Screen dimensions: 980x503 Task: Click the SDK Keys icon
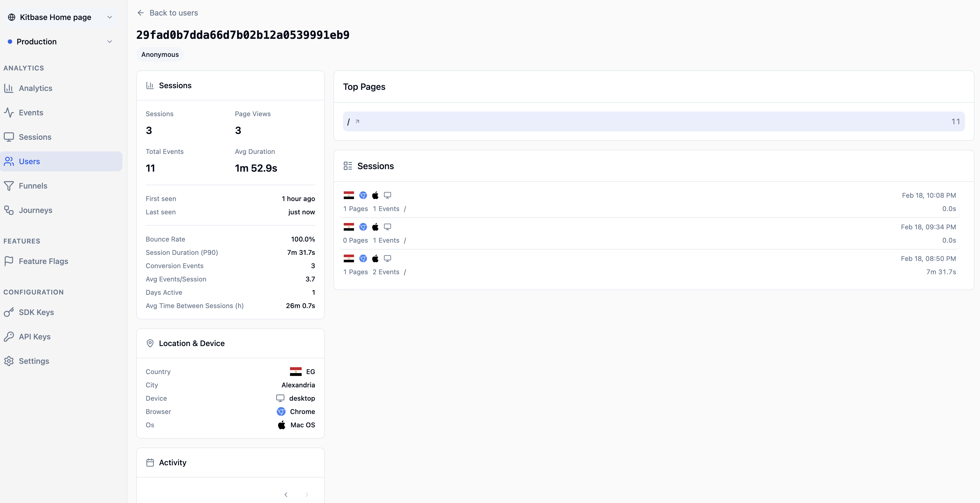pos(9,312)
